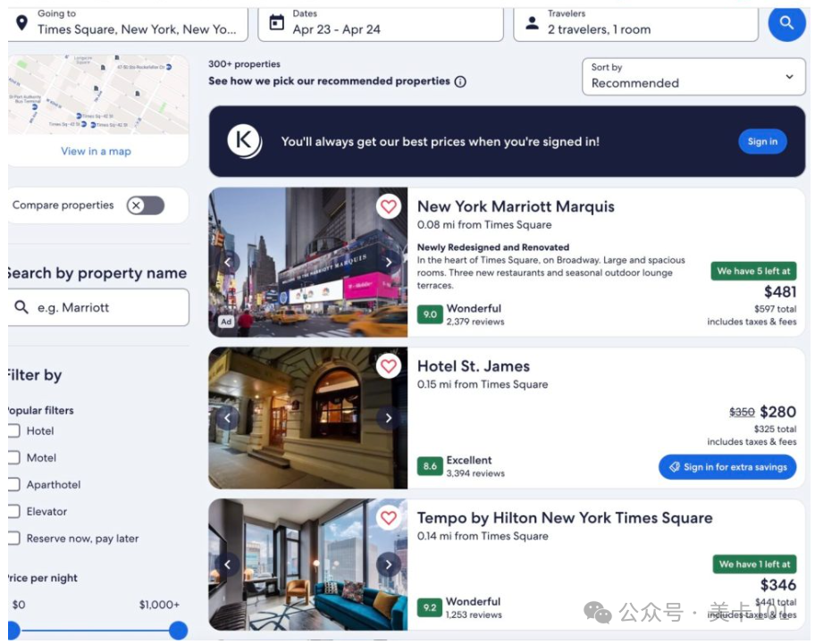Click 0.08 mi from Times Square text
Screen dimensions: 815x644
(x=484, y=225)
